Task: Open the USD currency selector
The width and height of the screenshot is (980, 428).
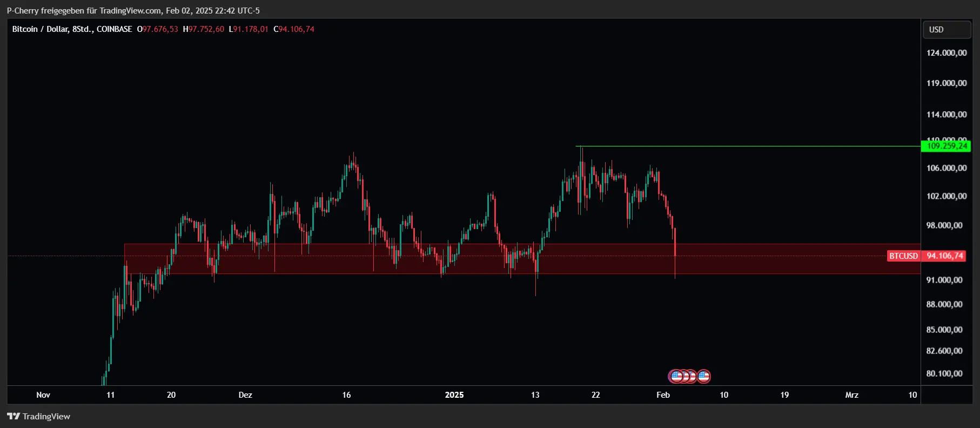Action: (x=947, y=30)
